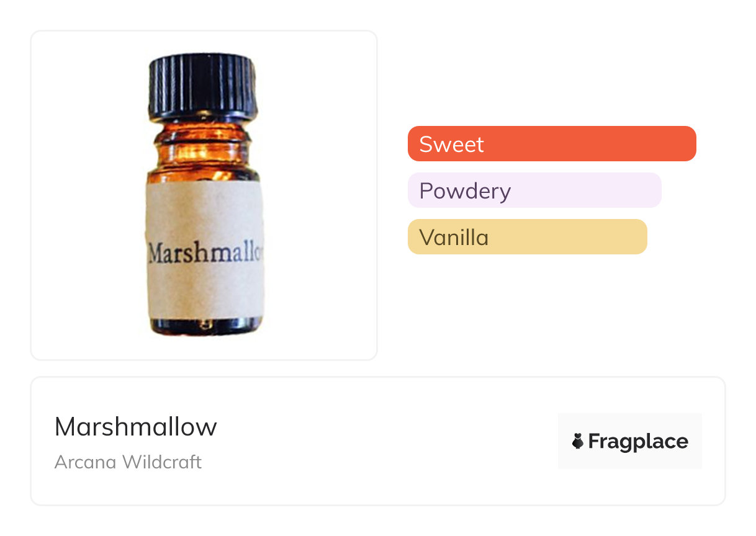Click the black base of the bottle
The image size is (756, 536).
tap(205, 326)
